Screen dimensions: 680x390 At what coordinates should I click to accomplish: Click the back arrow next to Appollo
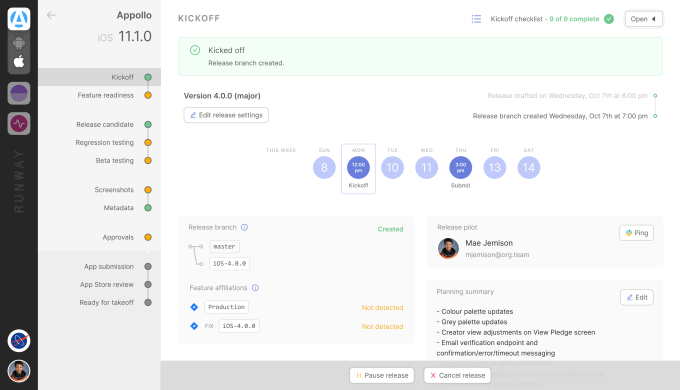click(51, 15)
